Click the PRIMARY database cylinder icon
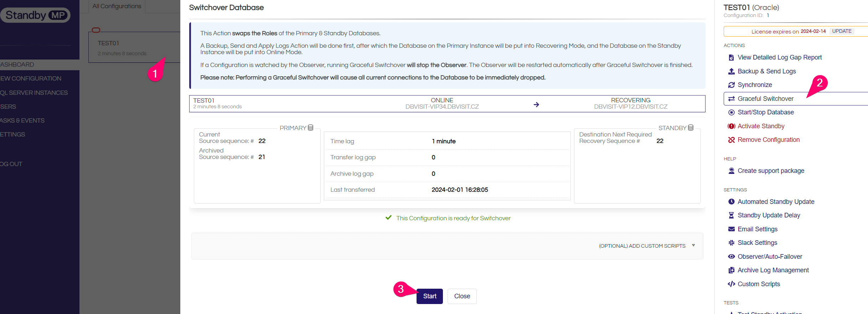Screen dimensions: 868x314 pyautogui.click(x=310, y=128)
